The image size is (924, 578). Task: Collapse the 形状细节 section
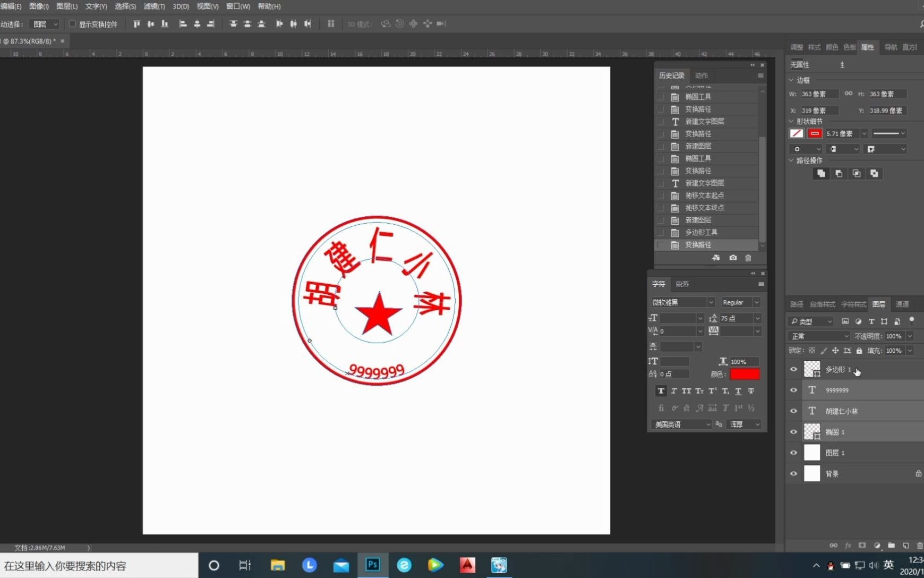791,122
